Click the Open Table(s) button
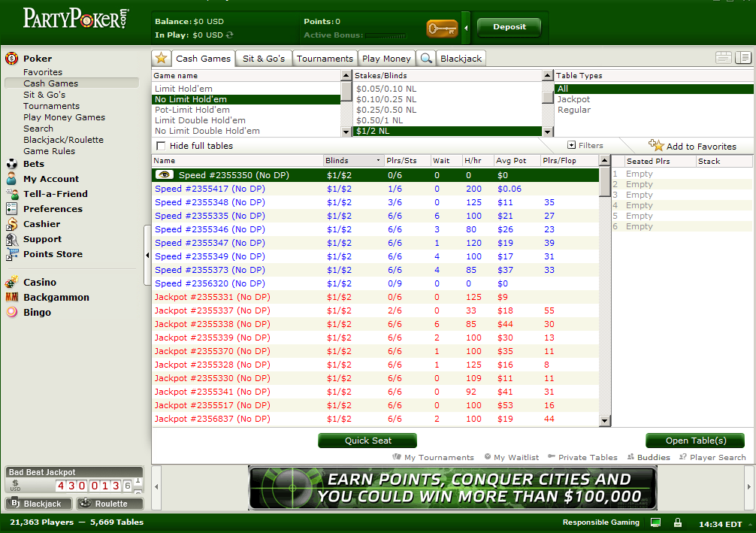This screenshot has height=533, width=756. click(x=696, y=441)
